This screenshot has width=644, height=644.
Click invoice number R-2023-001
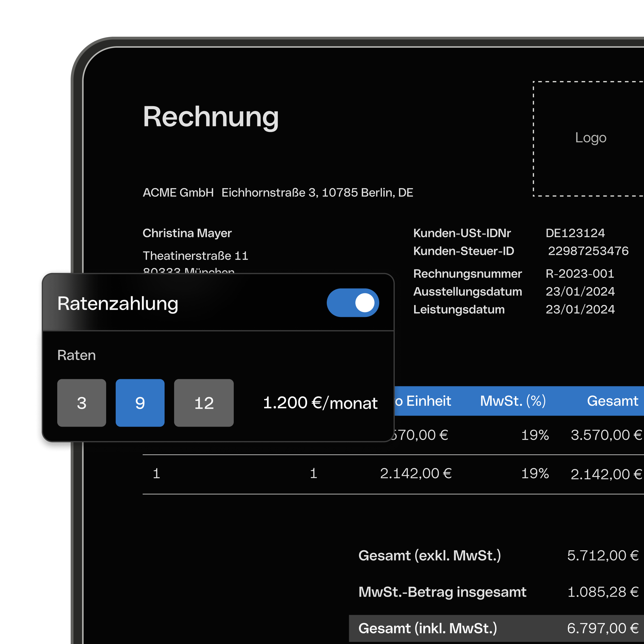580,274
